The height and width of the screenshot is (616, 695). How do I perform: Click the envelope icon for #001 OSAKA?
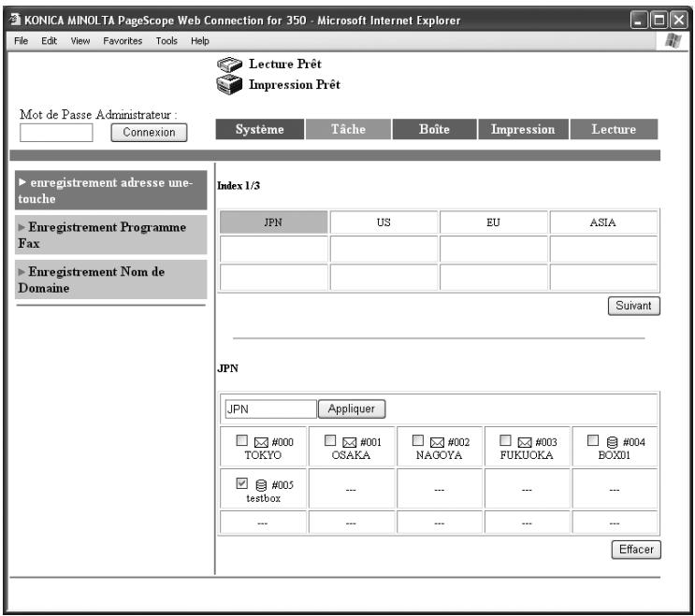coord(349,442)
